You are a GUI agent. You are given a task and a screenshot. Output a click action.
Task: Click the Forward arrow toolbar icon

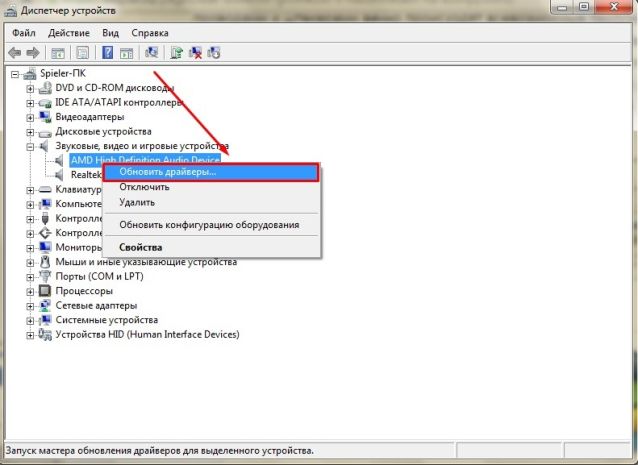[32, 52]
